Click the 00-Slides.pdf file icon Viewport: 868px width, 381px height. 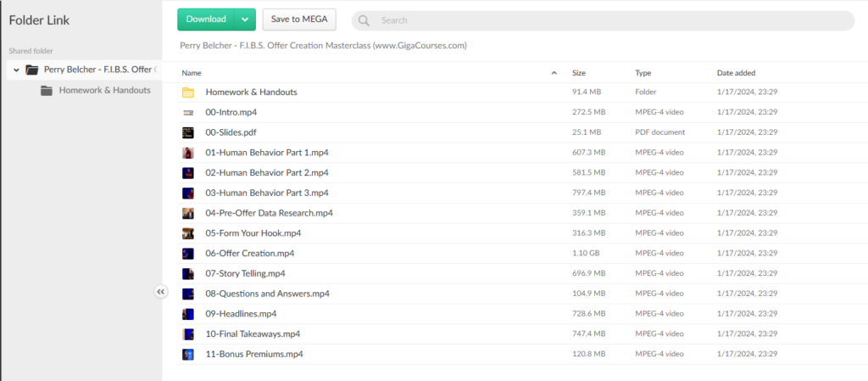[188, 132]
